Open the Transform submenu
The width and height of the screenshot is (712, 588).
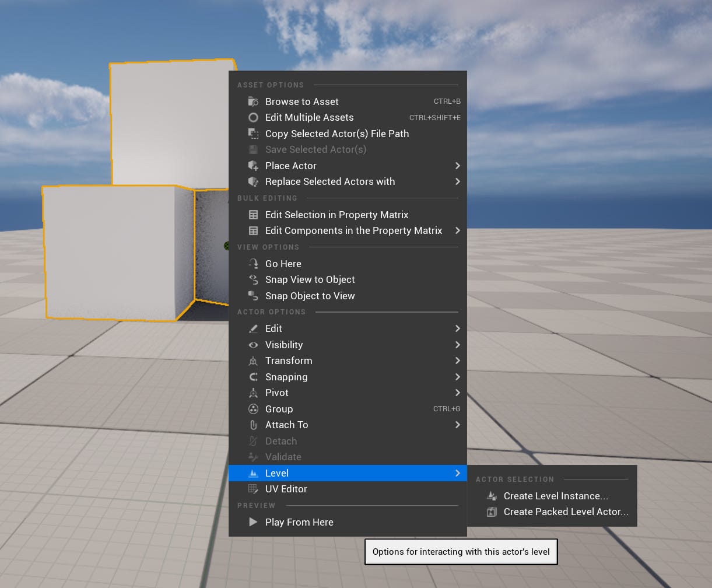[458, 360]
